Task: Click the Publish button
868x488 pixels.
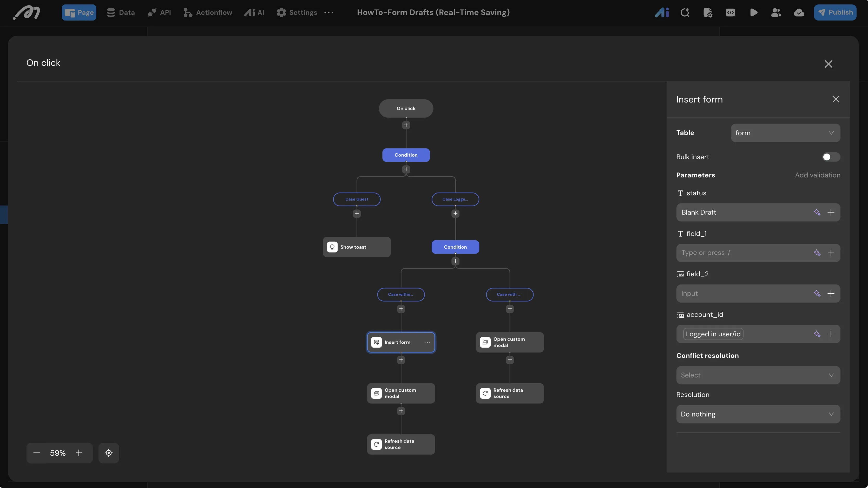Action: tap(835, 12)
